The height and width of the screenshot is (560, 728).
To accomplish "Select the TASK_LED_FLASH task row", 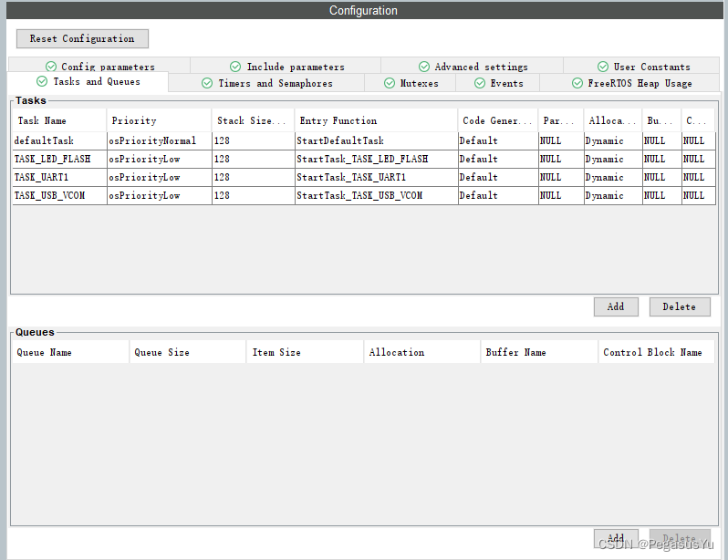I will (x=52, y=159).
